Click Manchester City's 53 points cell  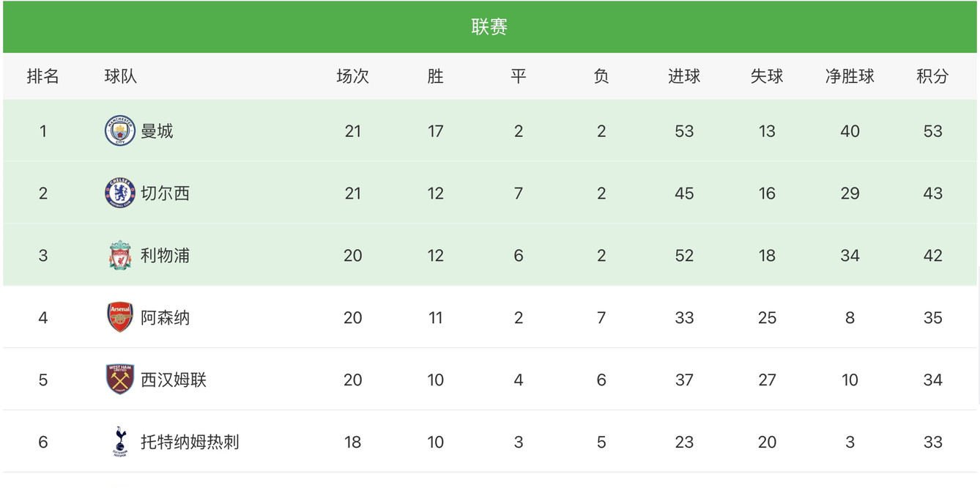tap(932, 131)
